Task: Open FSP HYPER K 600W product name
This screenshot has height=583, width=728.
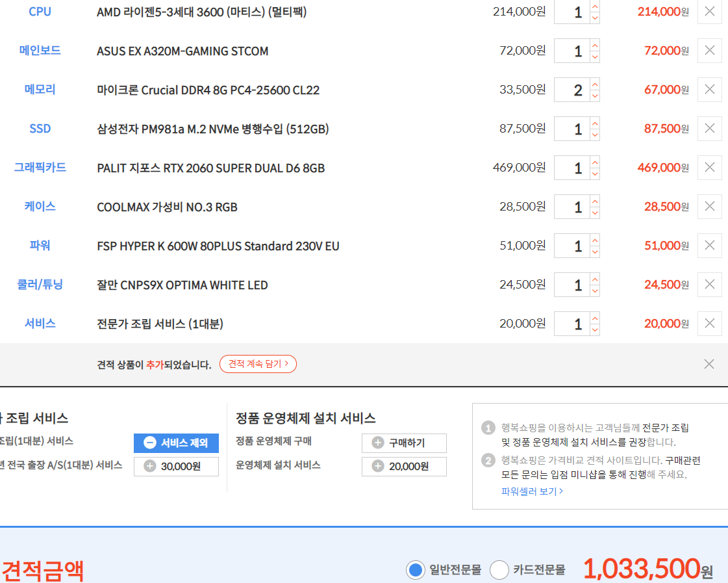Action: 218,246
